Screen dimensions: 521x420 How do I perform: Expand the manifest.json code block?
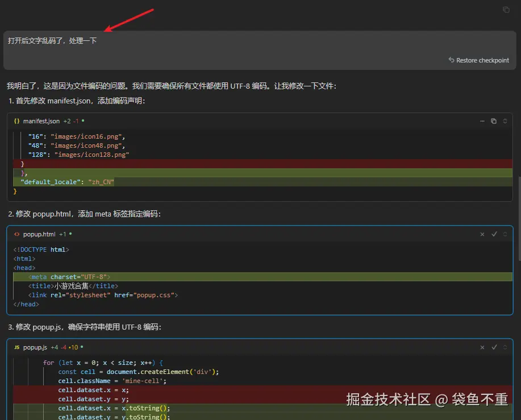pyautogui.click(x=505, y=121)
